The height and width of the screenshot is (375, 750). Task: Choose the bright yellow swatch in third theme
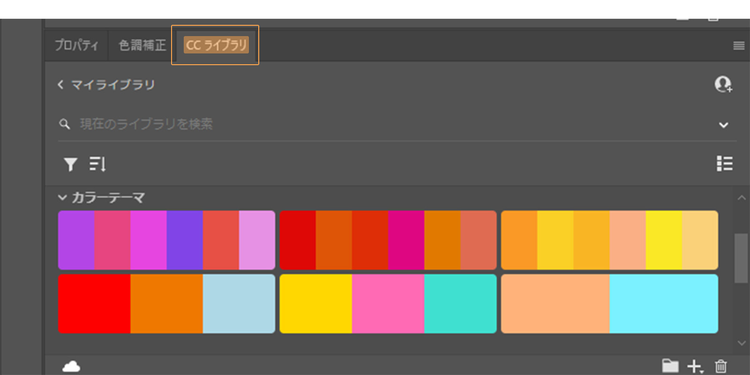(663, 240)
